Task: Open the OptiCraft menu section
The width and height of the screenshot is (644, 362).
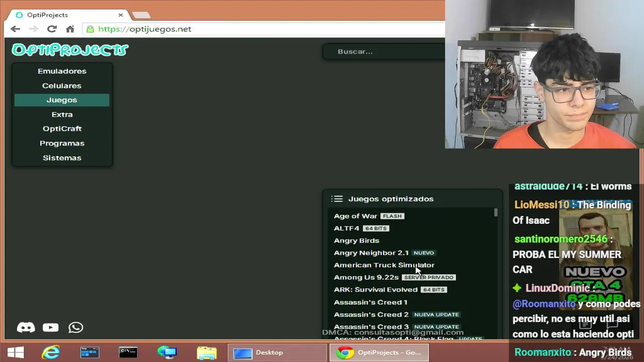Action: (x=62, y=129)
